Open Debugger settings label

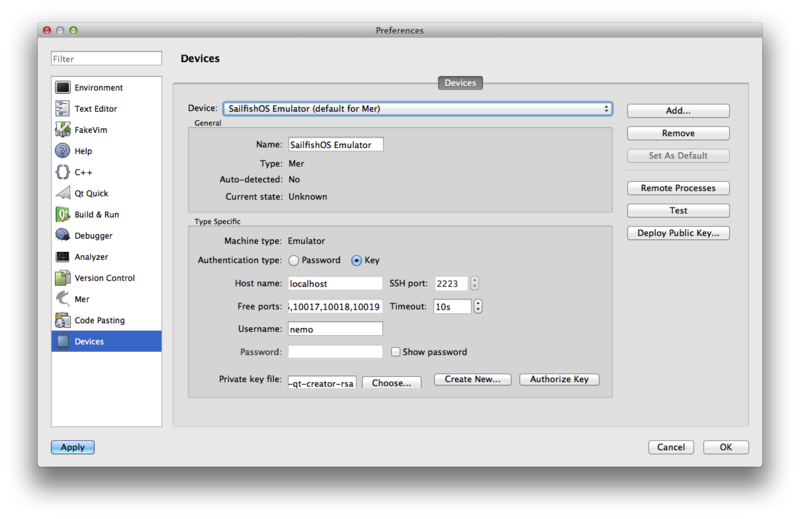93,236
